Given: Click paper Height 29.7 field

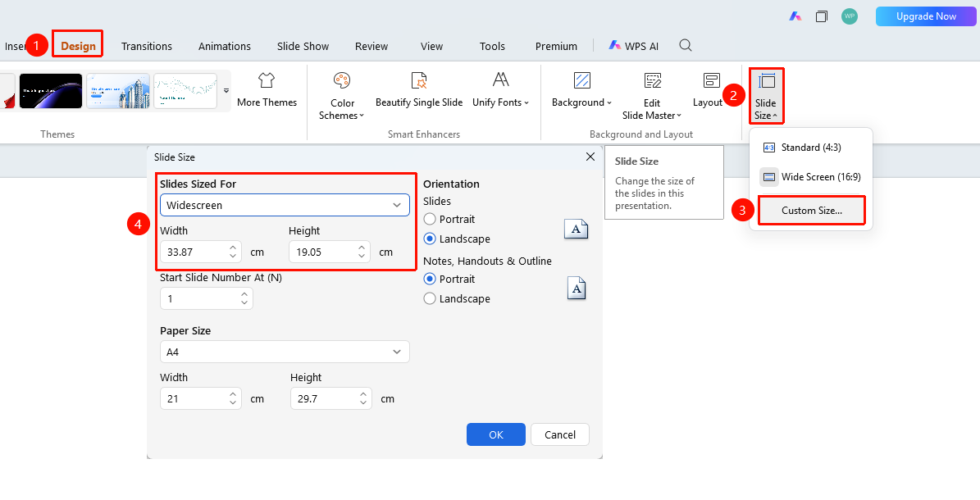Looking at the screenshot, I should (x=331, y=398).
